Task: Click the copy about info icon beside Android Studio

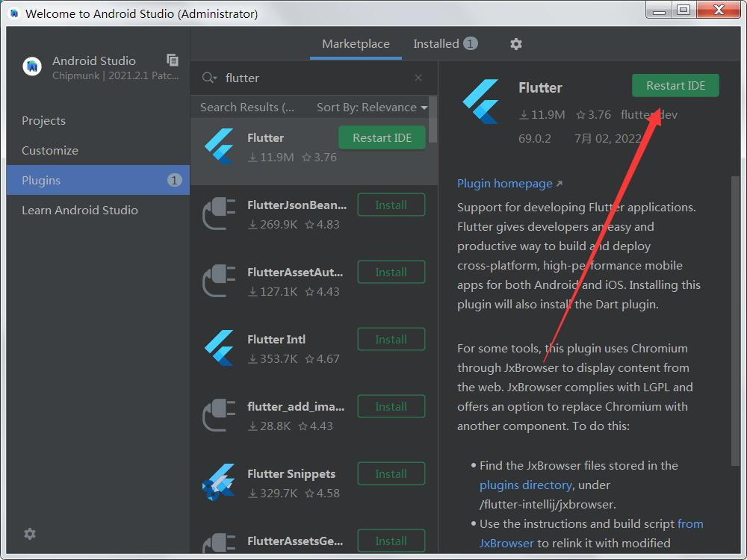Action: [173, 60]
